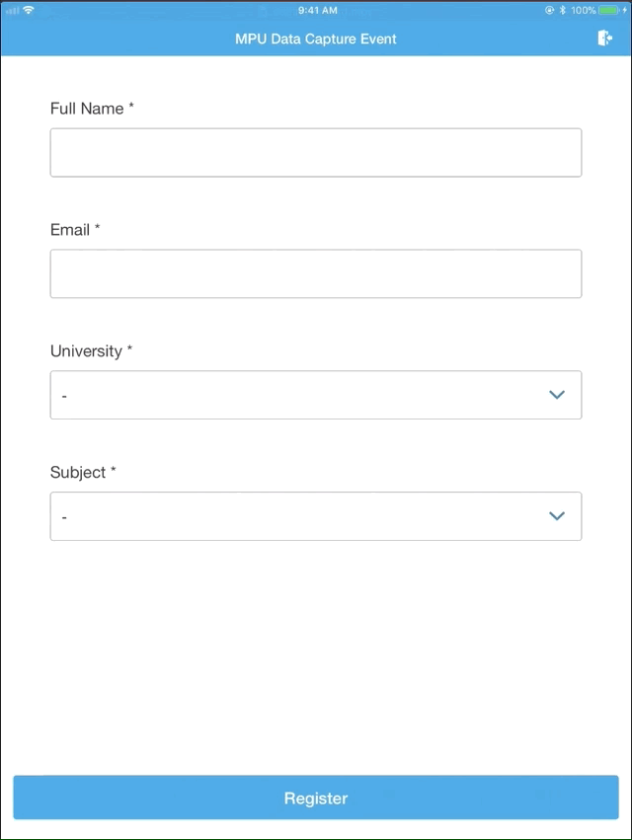The image size is (632, 840).
Task: Tap the rotation lock status icon
Action: pos(549,10)
